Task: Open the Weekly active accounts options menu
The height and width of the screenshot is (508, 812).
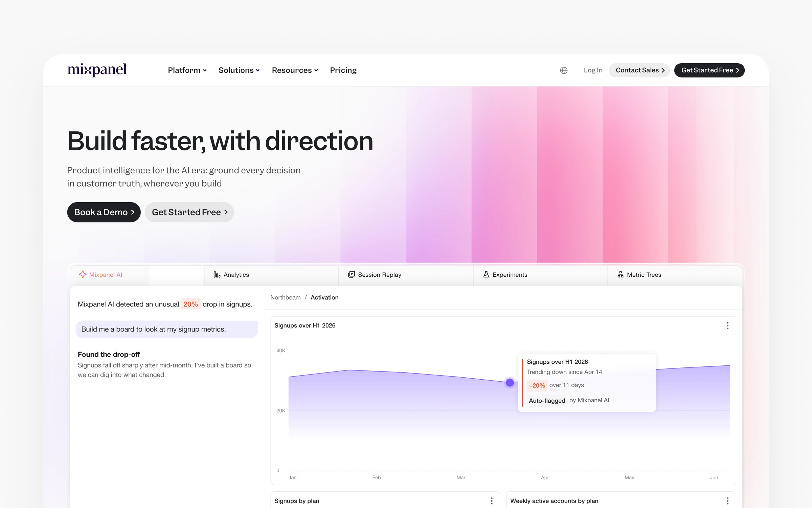Action: point(727,501)
